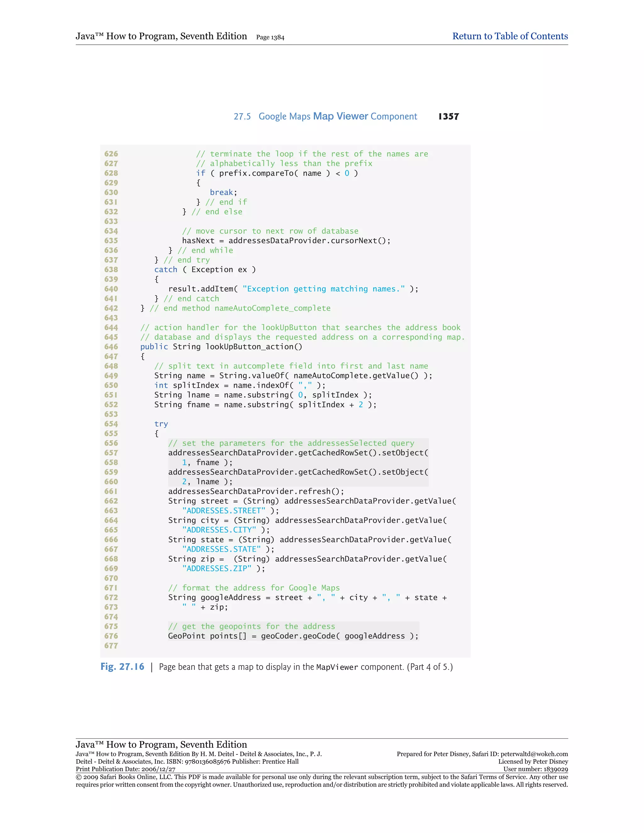Click the Return to Table of Contents link

click(x=510, y=36)
